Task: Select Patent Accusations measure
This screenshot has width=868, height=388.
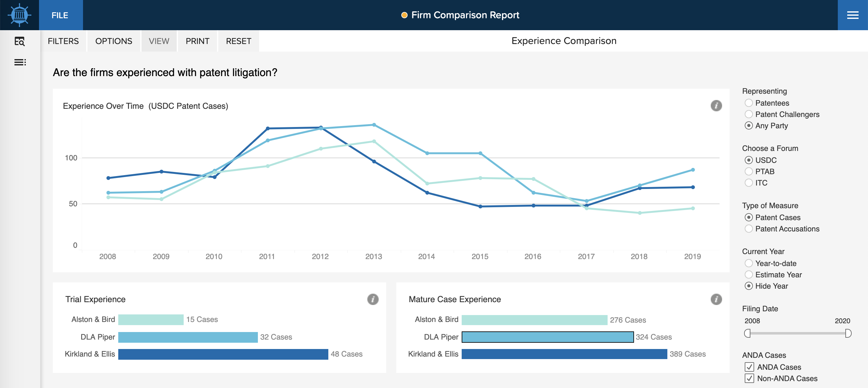Action: (749, 229)
